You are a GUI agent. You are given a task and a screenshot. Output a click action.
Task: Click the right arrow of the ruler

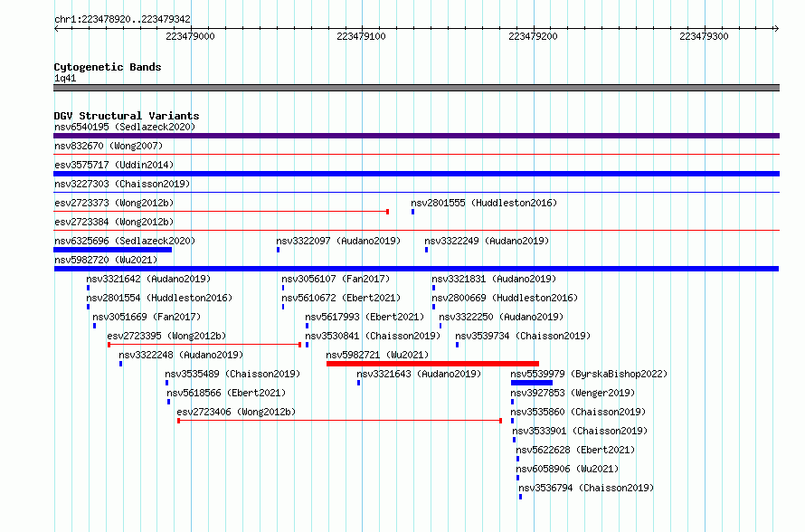click(x=776, y=28)
